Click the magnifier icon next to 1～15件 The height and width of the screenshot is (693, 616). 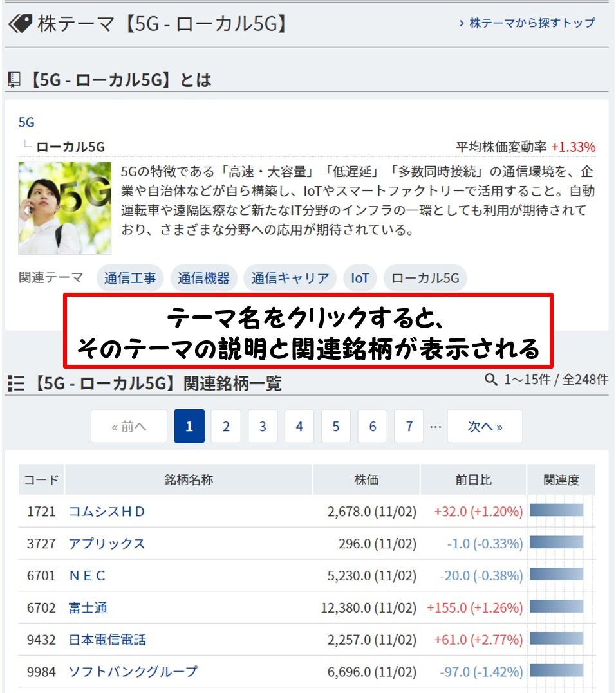pyautogui.click(x=491, y=379)
